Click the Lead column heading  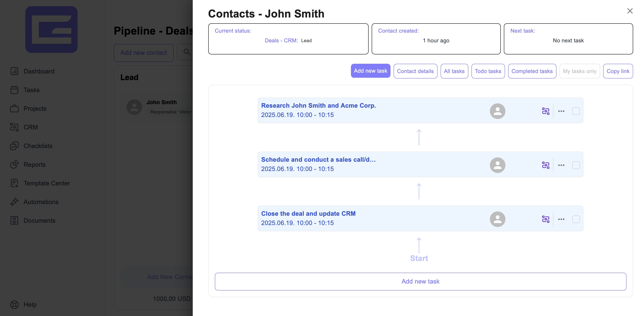tap(129, 77)
